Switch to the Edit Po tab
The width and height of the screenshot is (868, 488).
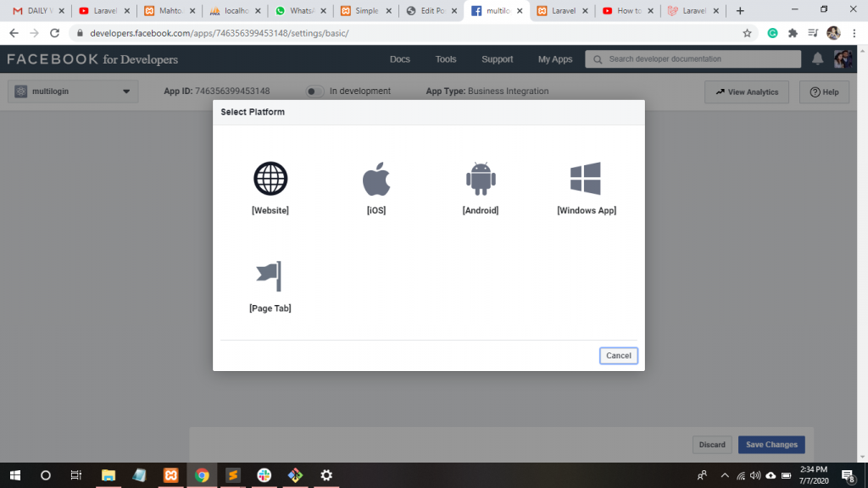tap(431, 10)
